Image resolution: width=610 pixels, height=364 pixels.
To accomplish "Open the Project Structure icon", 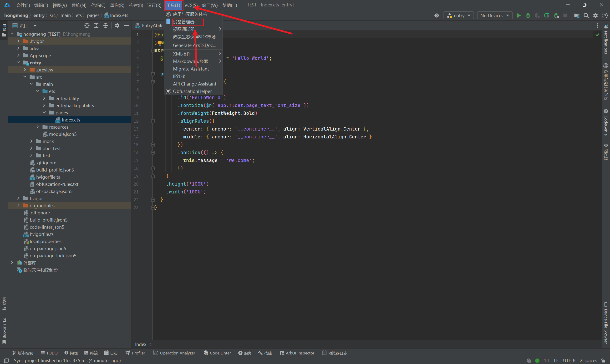I will tap(577, 15).
